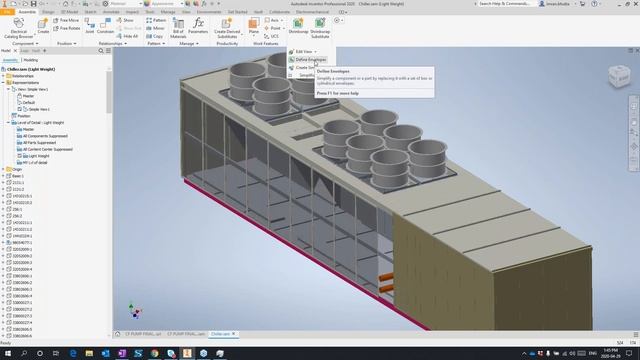Switch to the Manage ribbon tab

[x=168, y=12]
